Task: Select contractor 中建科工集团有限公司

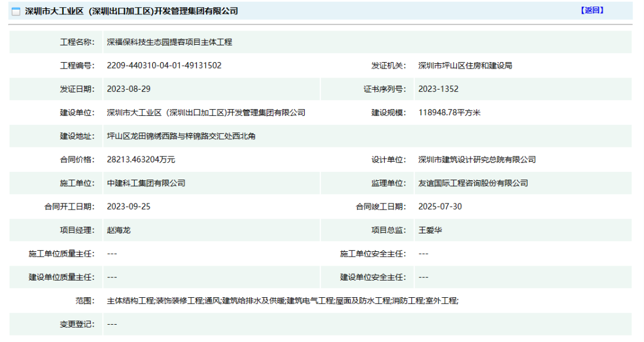Action: (x=146, y=183)
